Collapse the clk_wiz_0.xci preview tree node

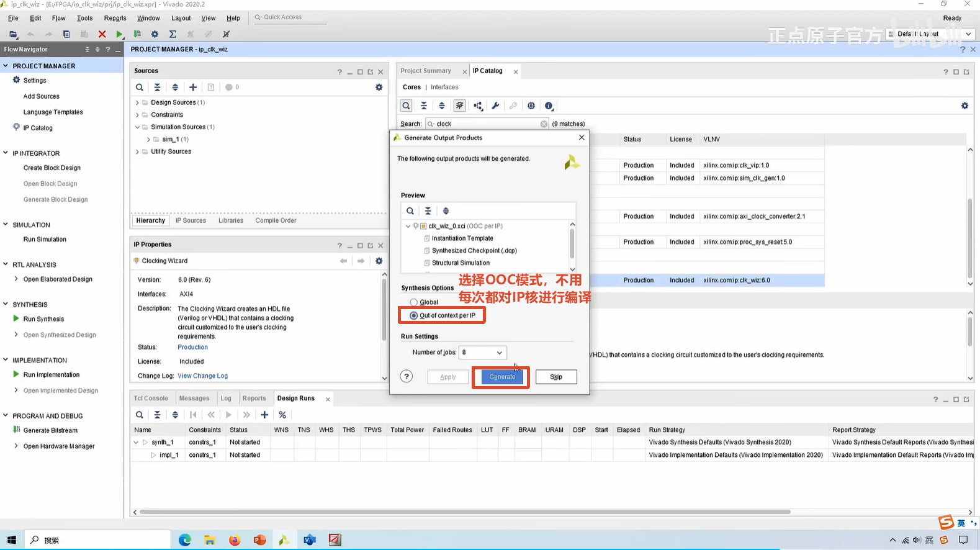(x=408, y=227)
